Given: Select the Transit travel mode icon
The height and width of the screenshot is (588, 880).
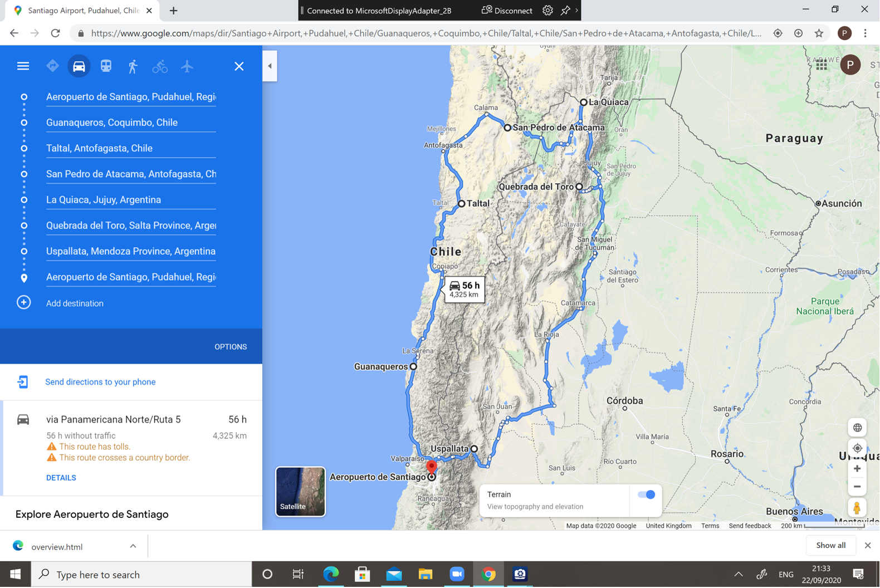Looking at the screenshot, I should (x=106, y=66).
